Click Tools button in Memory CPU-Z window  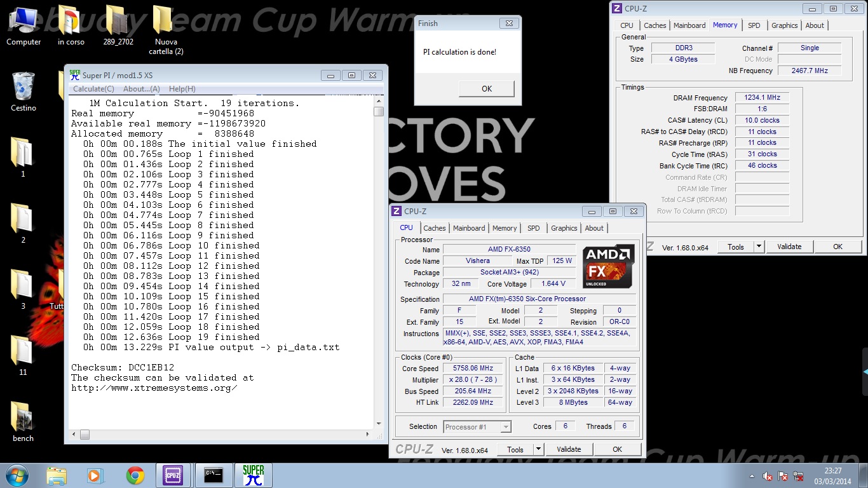(x=736, y=247)
